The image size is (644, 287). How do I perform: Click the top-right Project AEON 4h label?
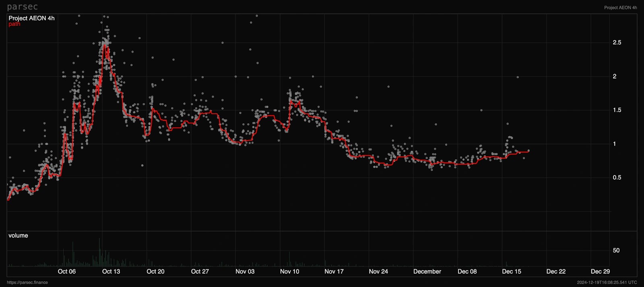point(620,8)
